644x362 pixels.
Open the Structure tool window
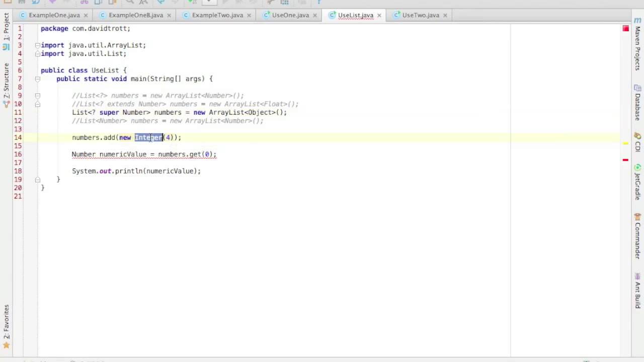coord(6,84)
